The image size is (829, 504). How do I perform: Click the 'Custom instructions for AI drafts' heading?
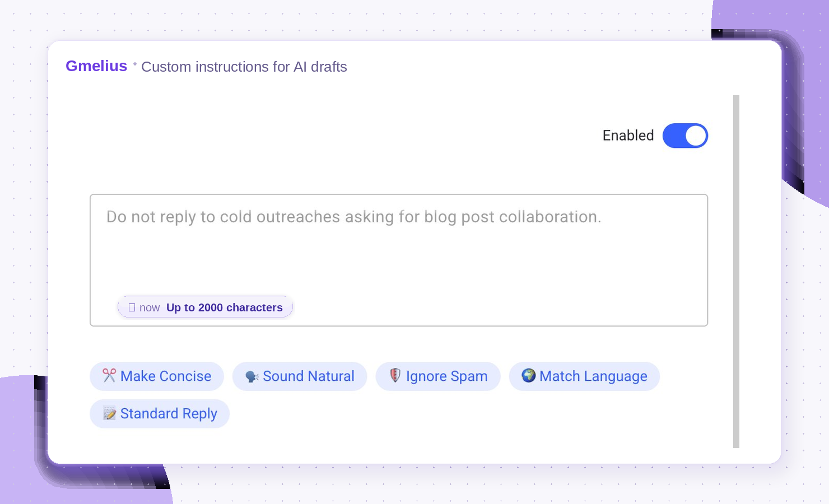(x=244, y=67)
